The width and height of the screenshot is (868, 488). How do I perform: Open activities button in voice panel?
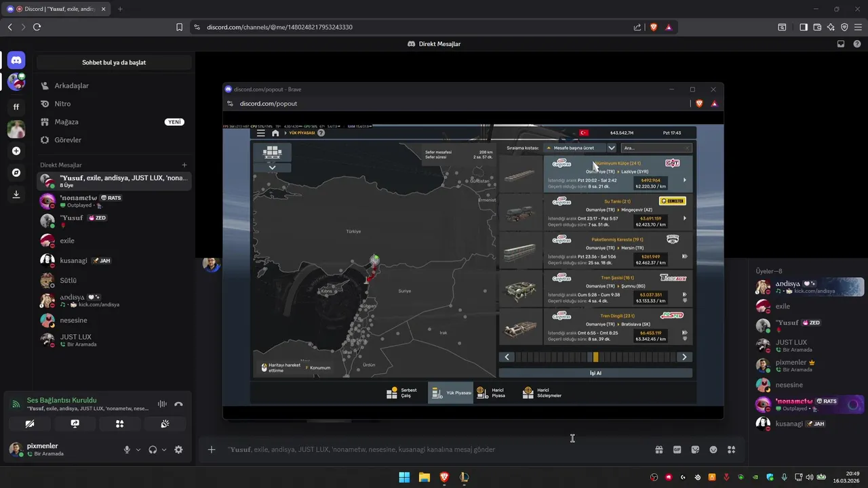pos(120,424)
